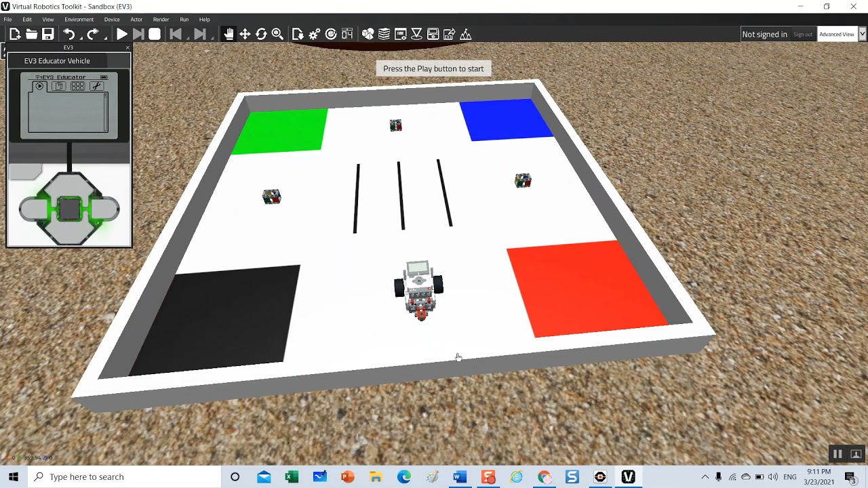The width and height of the screenshot is (868, 488).
Task: Open the Actor menu
Action: (x=136, y=19)
